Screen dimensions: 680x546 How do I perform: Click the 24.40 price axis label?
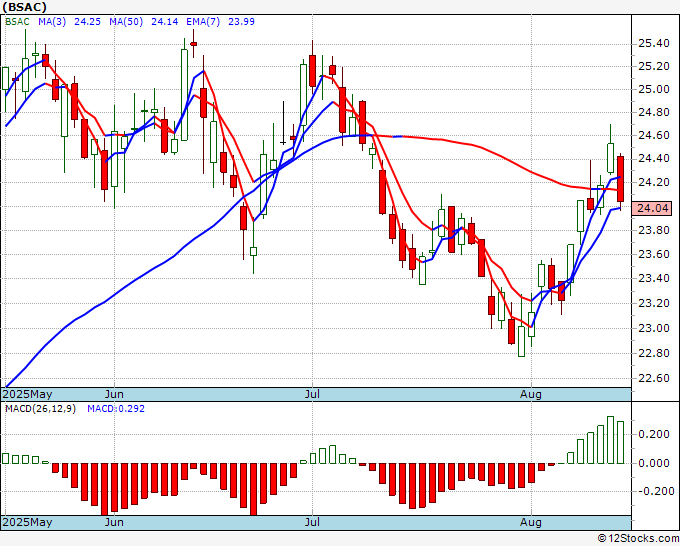coord(654,159)
